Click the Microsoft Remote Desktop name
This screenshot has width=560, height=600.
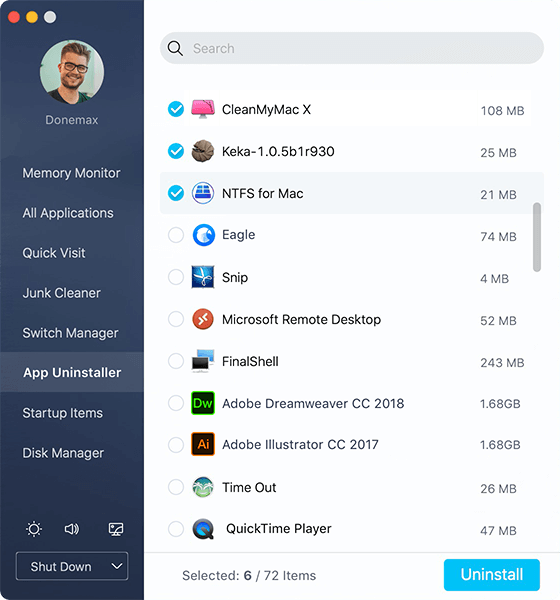pos(302,320)
